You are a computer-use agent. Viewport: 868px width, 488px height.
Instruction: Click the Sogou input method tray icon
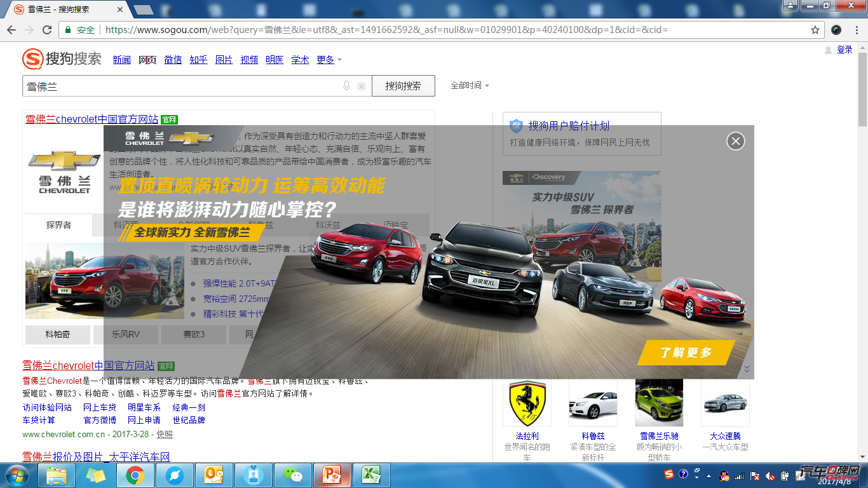click(x=669, y=474)
